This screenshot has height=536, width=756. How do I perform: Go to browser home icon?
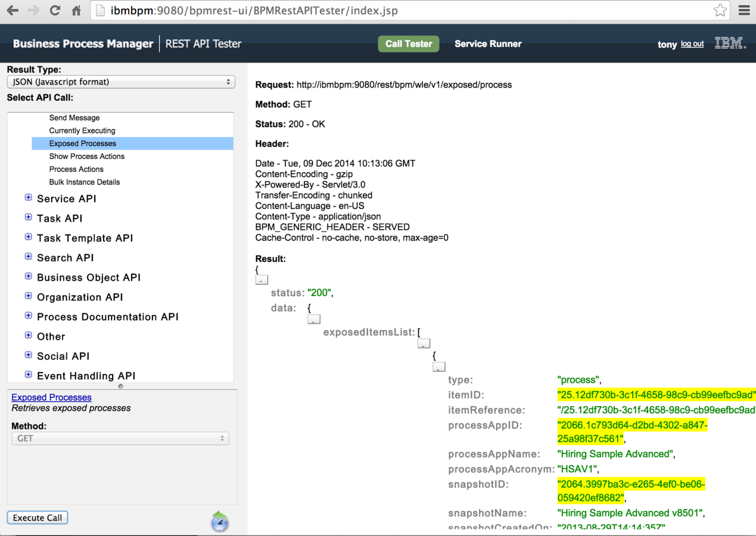pyautogui.click(x=76, y=11)
